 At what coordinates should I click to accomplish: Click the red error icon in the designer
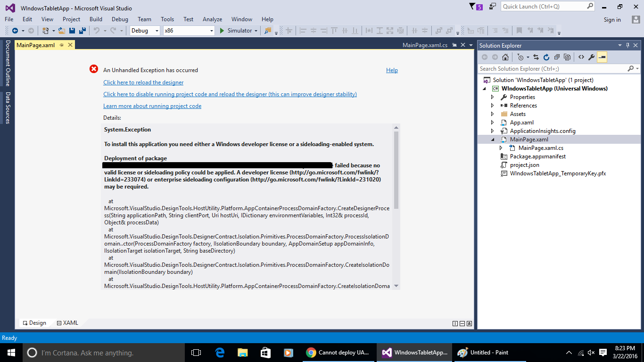[94, 69]
